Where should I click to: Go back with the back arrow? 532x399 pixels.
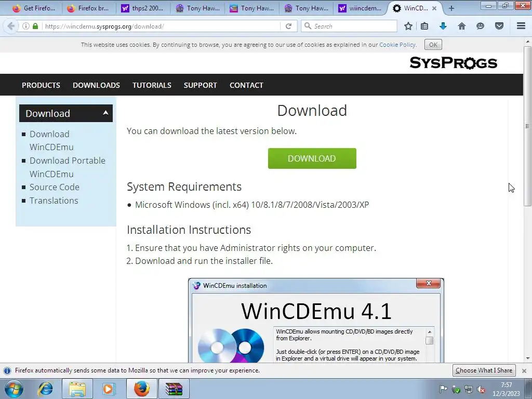11,26
